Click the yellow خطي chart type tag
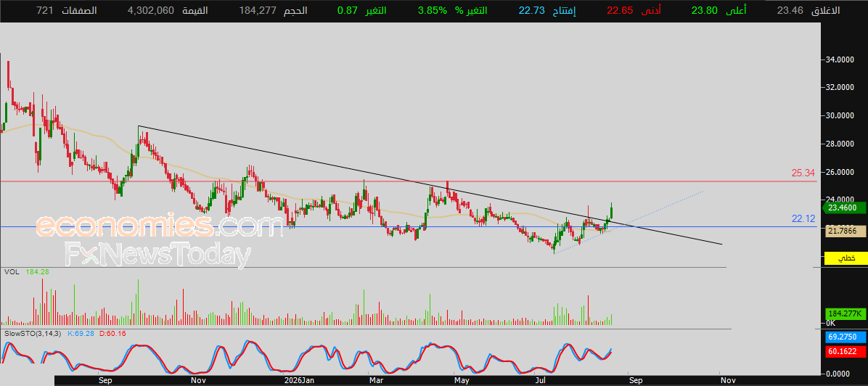Screen dimensions: 868x386 point(846,258)
